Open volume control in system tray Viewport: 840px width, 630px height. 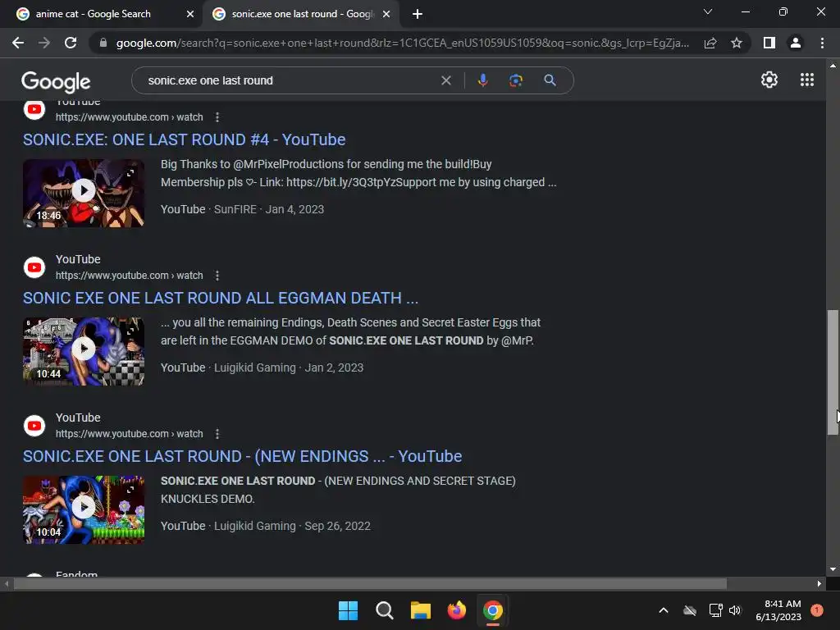[734, 610]
